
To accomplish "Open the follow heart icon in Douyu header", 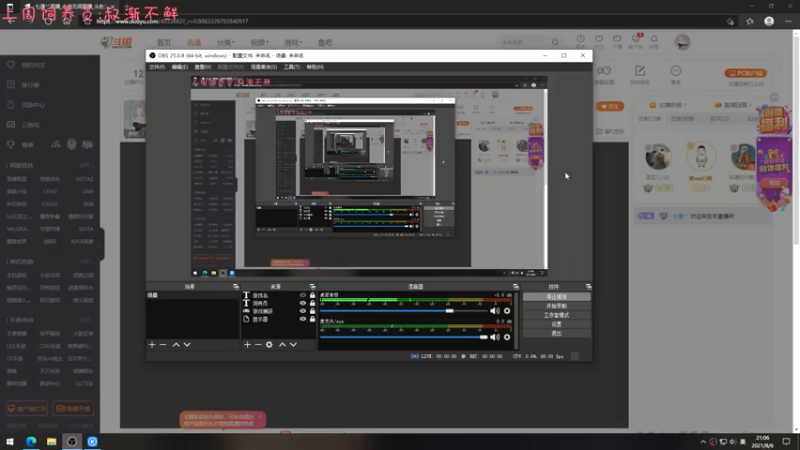I will pyautogui.click(x=599, y=39).
